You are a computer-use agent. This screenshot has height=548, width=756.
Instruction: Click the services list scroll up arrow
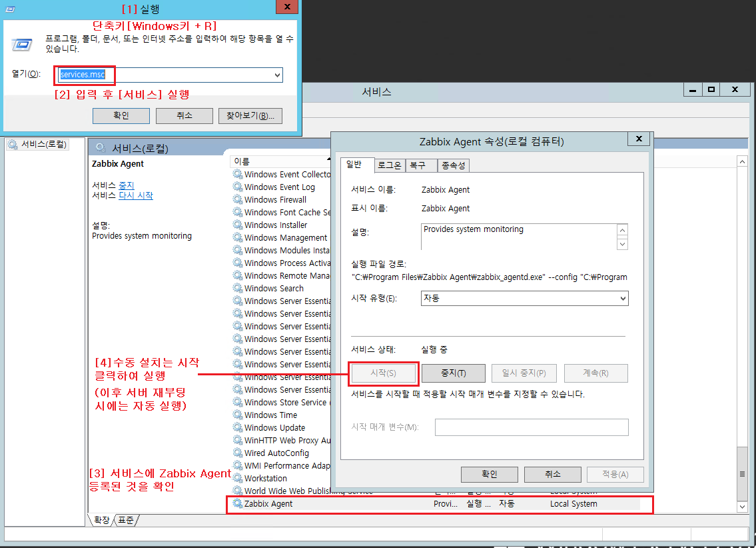pos(743,161)
